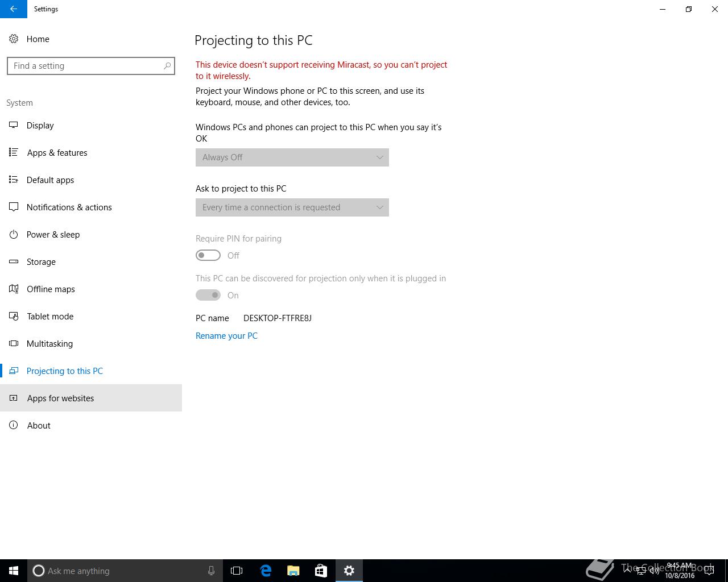This screenshot has width=728, height=582.
Task: Open File Explorer from taskbar
Action: click(x=293, y=571)
